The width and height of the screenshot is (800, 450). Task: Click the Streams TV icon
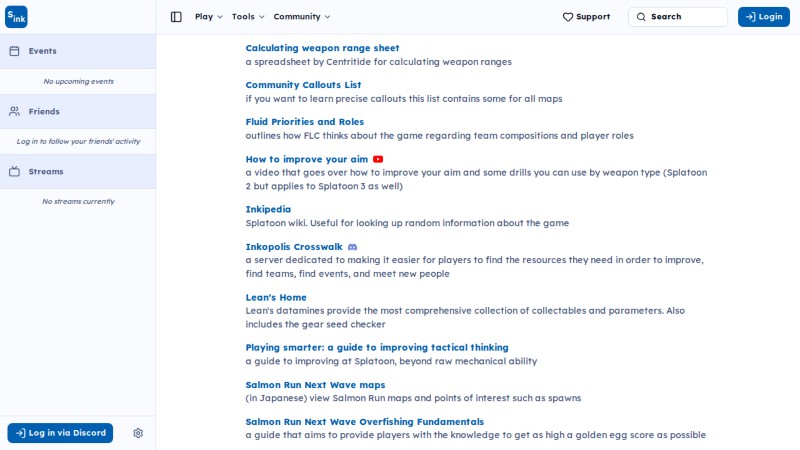click(x=14, y=171)
